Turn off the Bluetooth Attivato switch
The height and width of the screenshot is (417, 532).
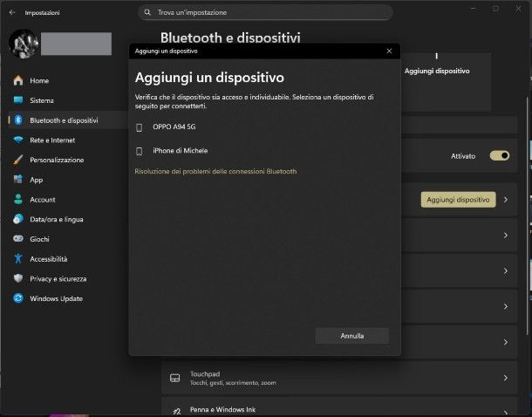coord(500,156)
